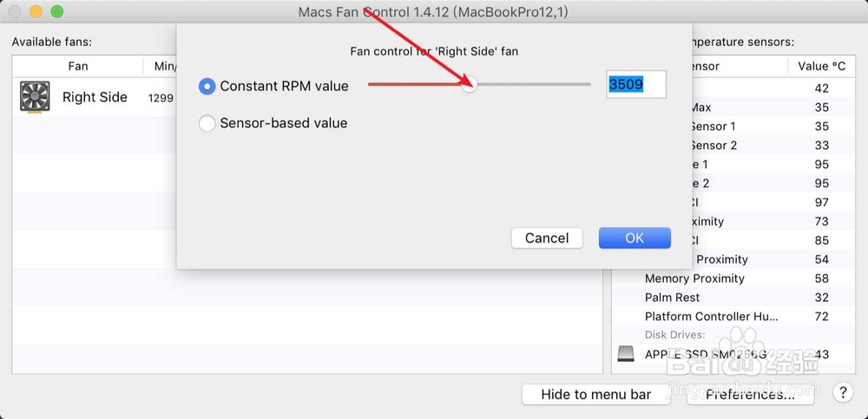Click the Value °C column header
Viewport: 868px width, 419px height.
coord(821,67)
